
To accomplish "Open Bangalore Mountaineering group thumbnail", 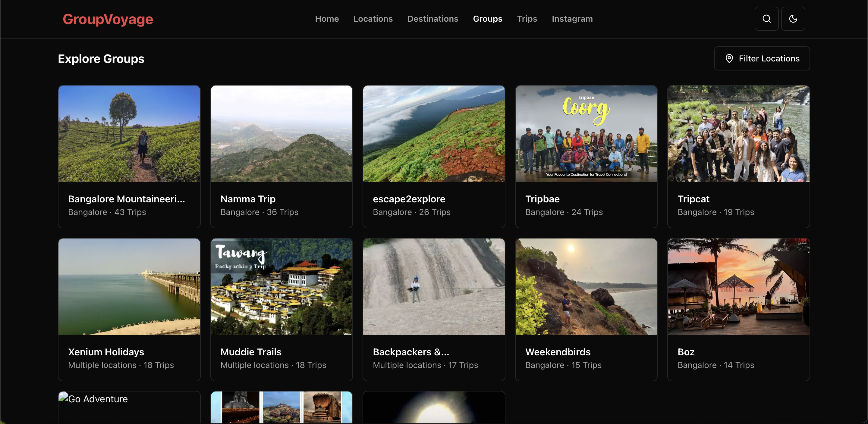I will coord(129,134).
